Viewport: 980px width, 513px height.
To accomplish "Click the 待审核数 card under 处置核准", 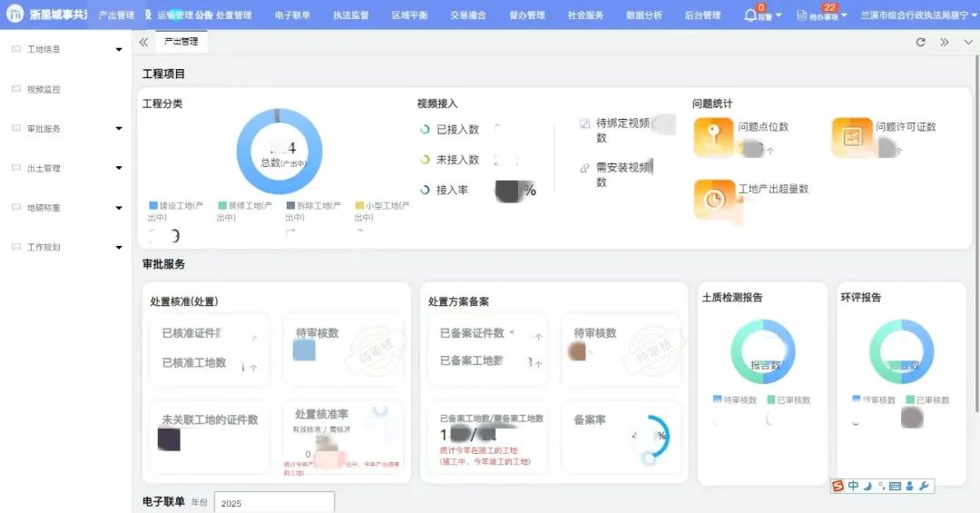I will [343, 350].
